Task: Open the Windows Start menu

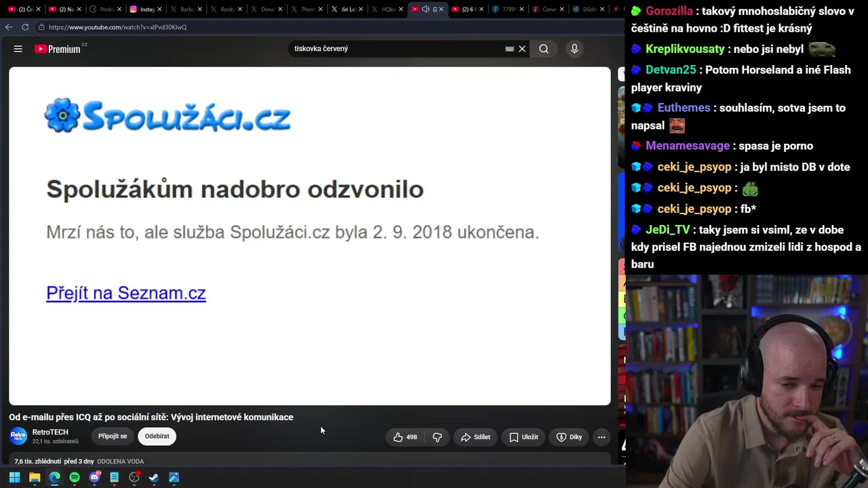Action: [14, 477]
